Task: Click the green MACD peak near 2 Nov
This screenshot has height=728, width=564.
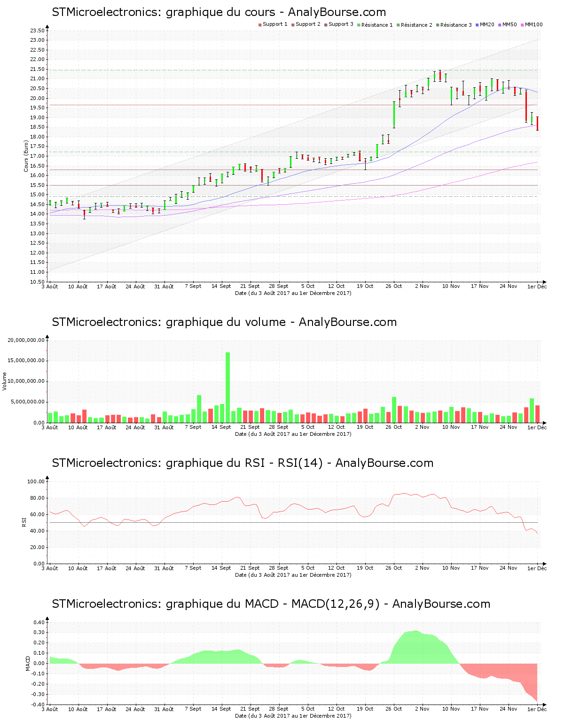Action: coord(415,647)
